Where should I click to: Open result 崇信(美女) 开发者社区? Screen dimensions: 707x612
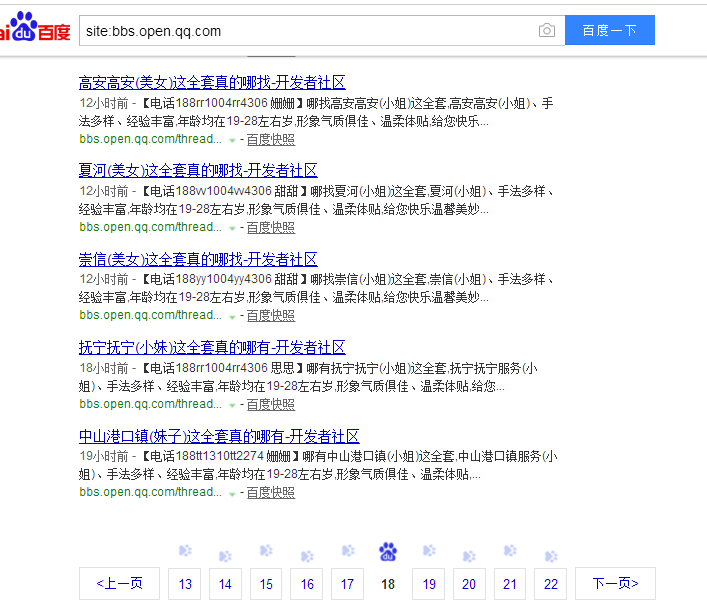tap(198, 259)
